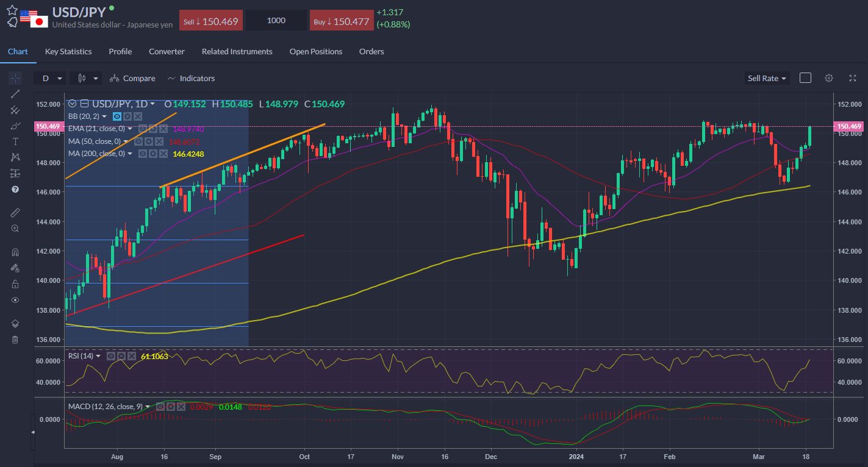Toggle magnet mode for drawings
The image size is (868, 467).
(15, 252)
